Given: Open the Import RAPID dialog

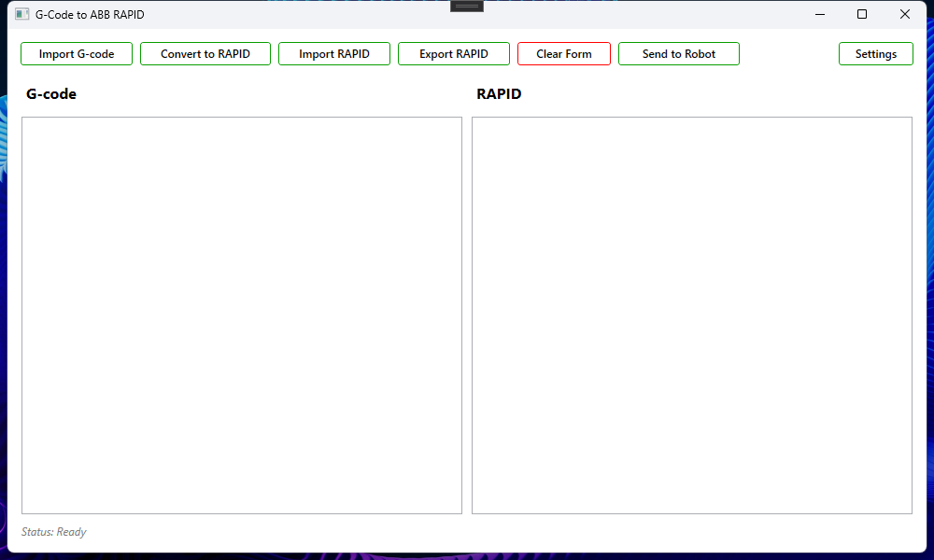Looking at the screenshot, I should pos(334,54).
